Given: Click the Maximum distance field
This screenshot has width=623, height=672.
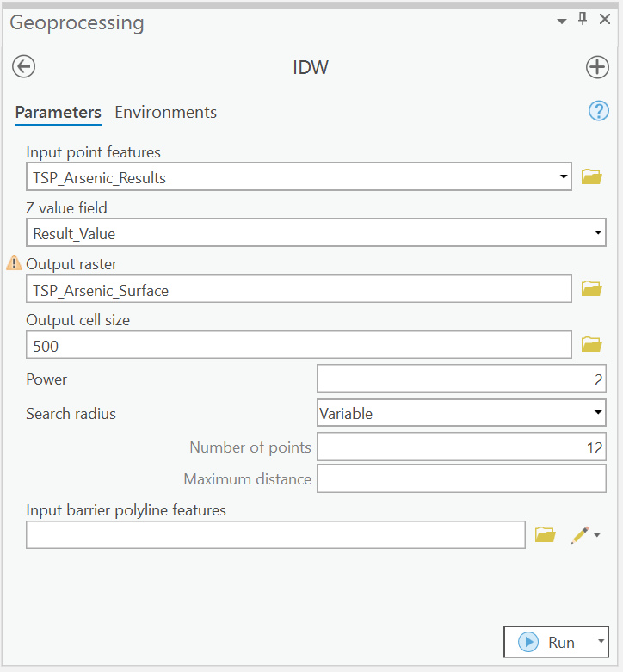Looking at the screenshot, I should tap(461, 478).
